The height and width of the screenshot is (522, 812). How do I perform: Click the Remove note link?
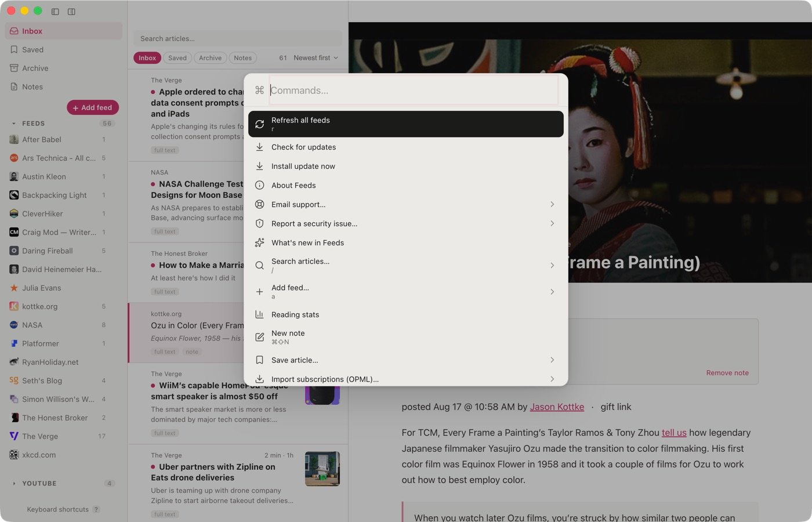[x=727, y=373]
